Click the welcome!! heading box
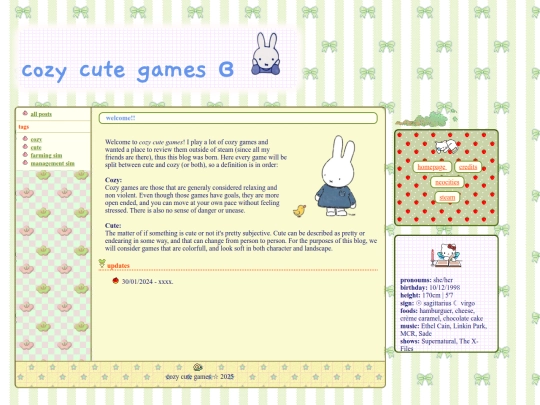Screen dimensions: 540x405 (238, 118)
